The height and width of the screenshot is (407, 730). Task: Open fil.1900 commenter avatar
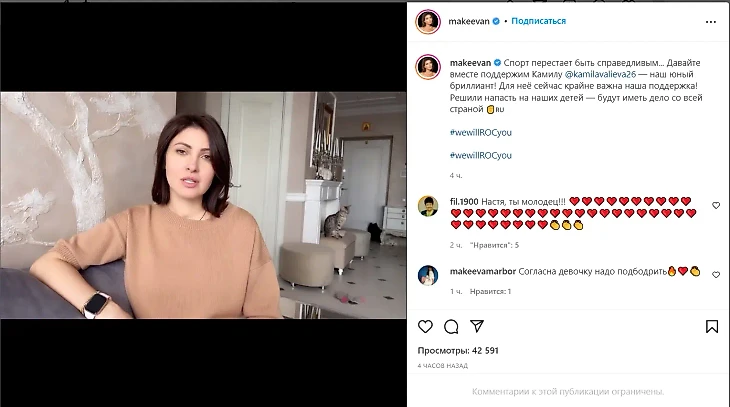pos(427,206)
